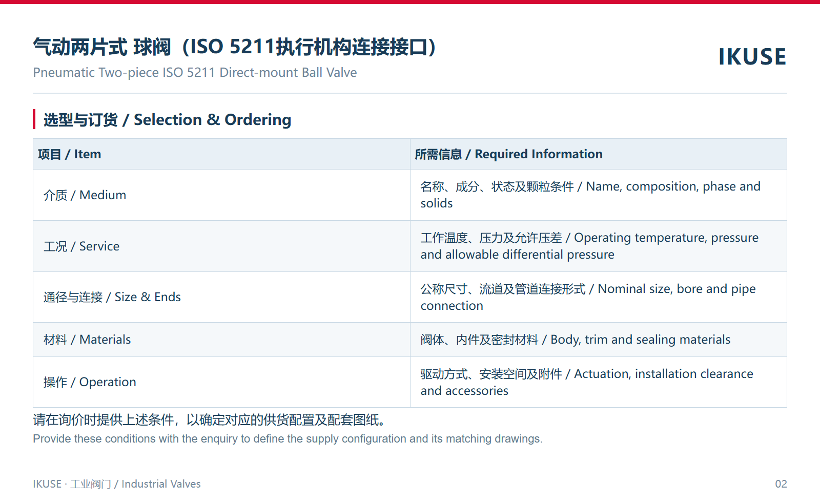
Task: Click the IKUSE Industrial Valves footer text
Action: point(117,484)
